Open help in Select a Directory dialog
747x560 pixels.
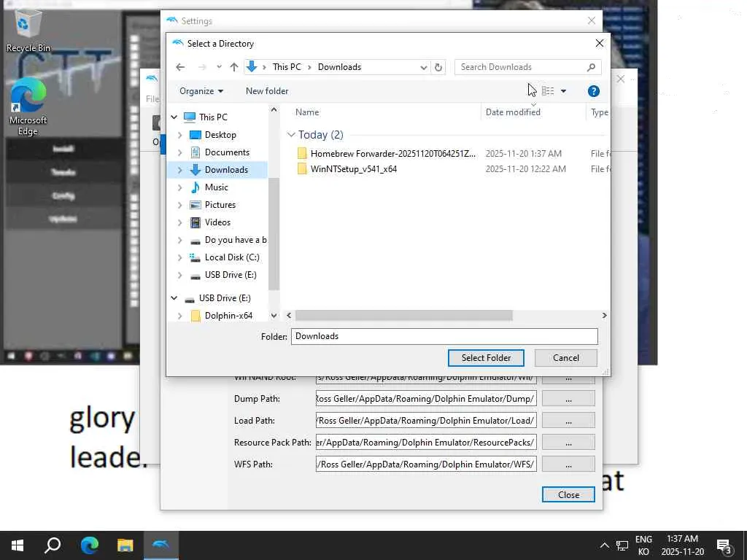pyautogui.click(x=593, y=91)
